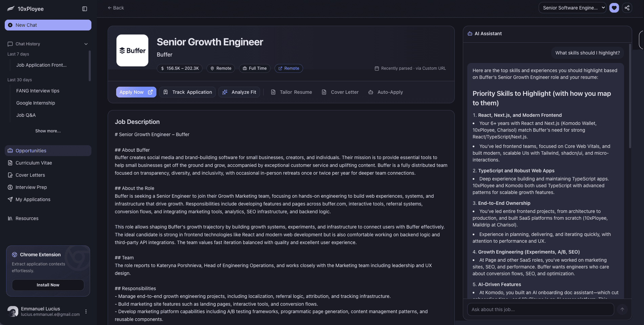Click the New Chat plus icon
This screenshot has width=644, height=325.
pyautogui.click(x=10, y=25)
